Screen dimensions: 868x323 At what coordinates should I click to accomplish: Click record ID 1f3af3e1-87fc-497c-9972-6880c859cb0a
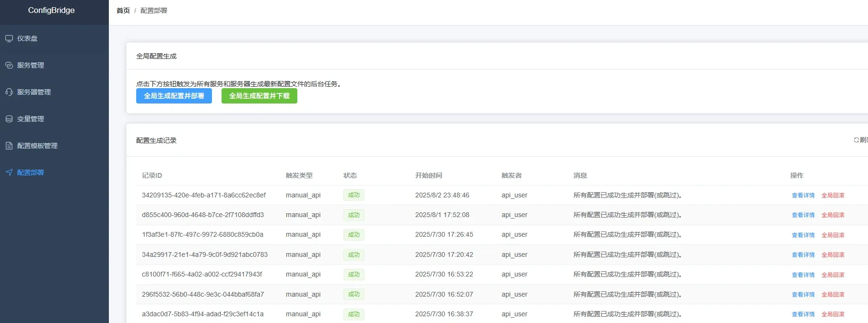point(202,234)
